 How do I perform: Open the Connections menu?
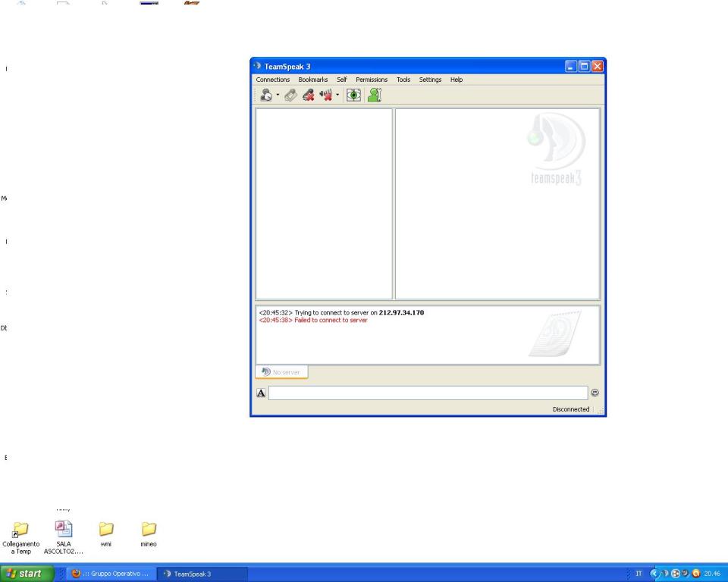point(272,80)
